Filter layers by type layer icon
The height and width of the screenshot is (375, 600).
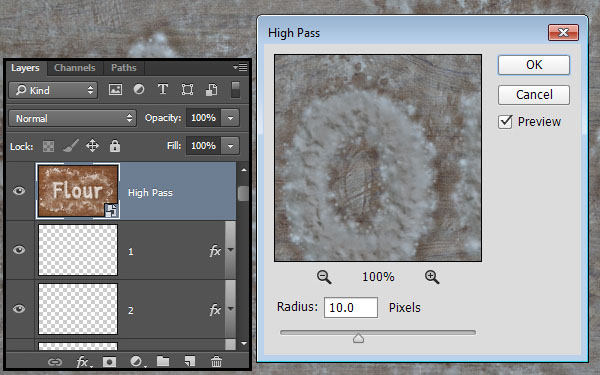click(163, 90)
